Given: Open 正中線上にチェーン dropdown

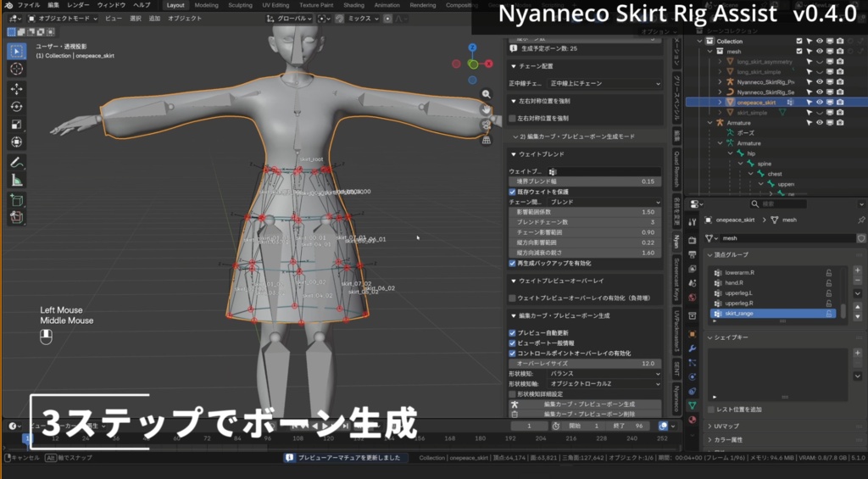Looking at the screenshot, I should 604,84.
